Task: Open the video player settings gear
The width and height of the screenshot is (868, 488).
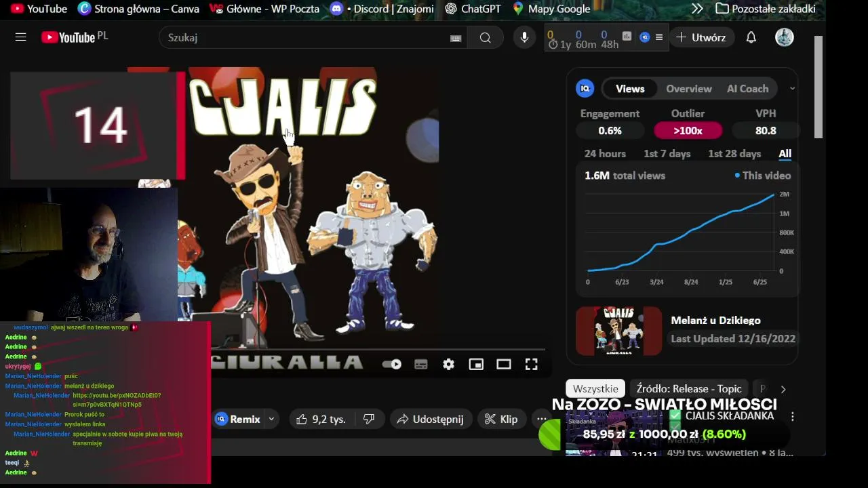Action: (x=448, y=365)
